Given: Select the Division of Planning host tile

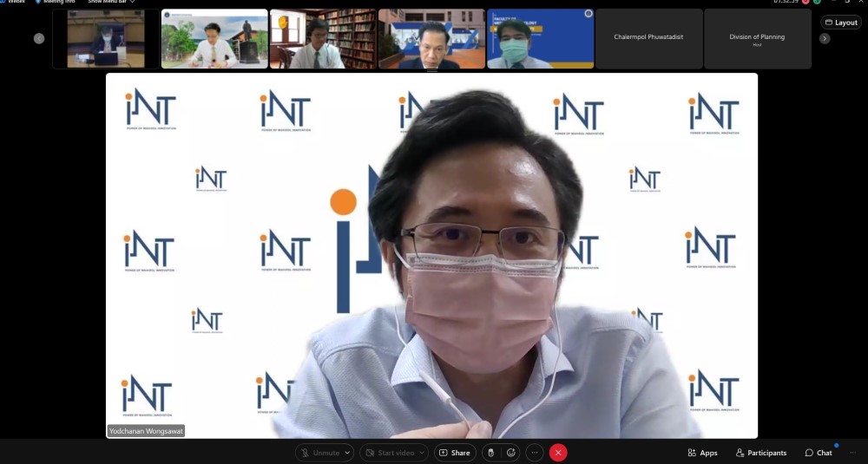Looking at the screenshot, I should click(x=757, y=38).
